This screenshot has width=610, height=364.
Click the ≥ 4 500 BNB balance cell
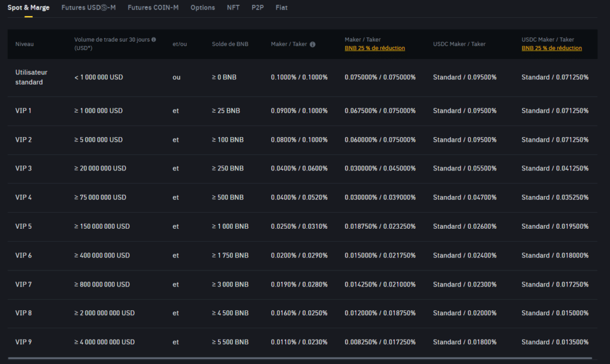click(230, 313)
